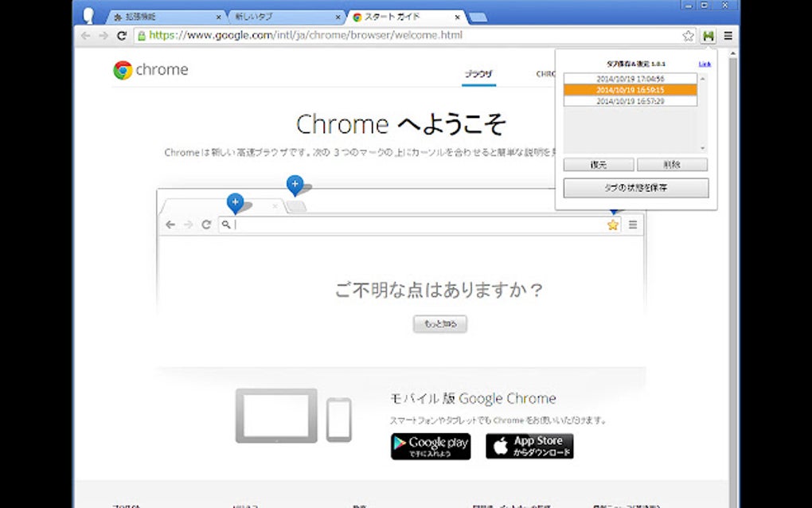Screen dimensions: 812x508
Task: Bookmark page with star icon in address bar
Action: (688, 36)
